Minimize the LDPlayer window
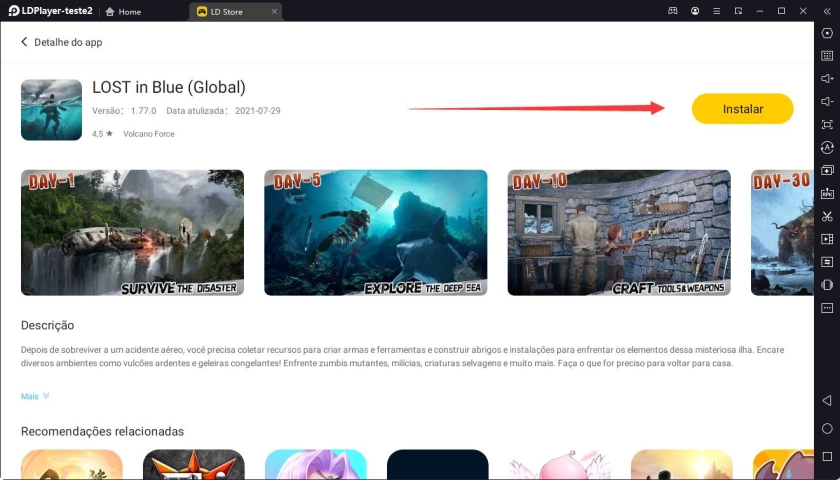 tap(760, 11)
